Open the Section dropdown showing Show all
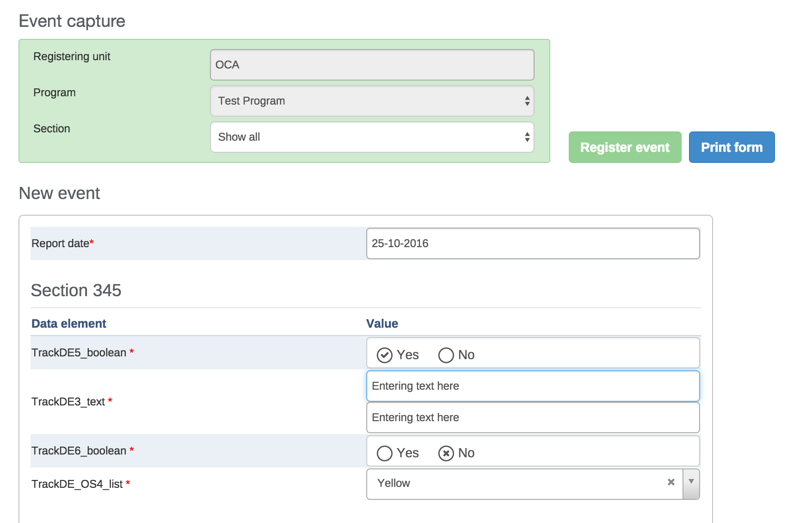Image resolution: width=812 pixels, height=523 pixels. point(372,137)
